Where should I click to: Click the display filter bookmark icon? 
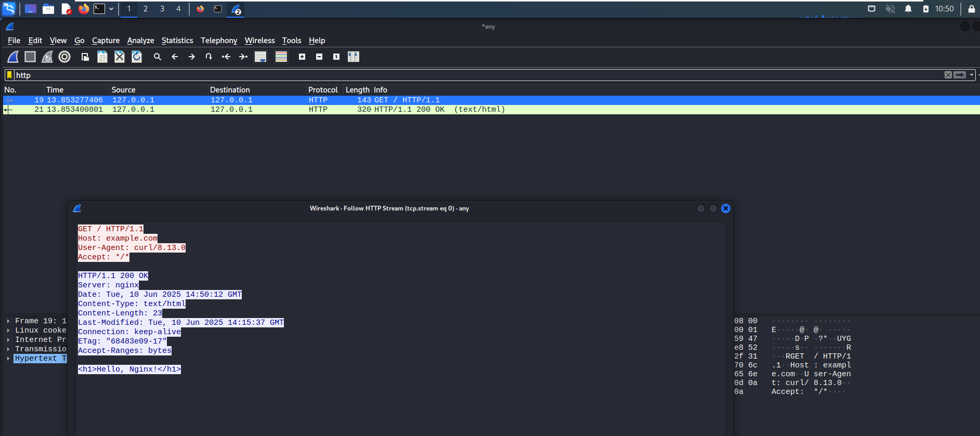coord(9,75)
